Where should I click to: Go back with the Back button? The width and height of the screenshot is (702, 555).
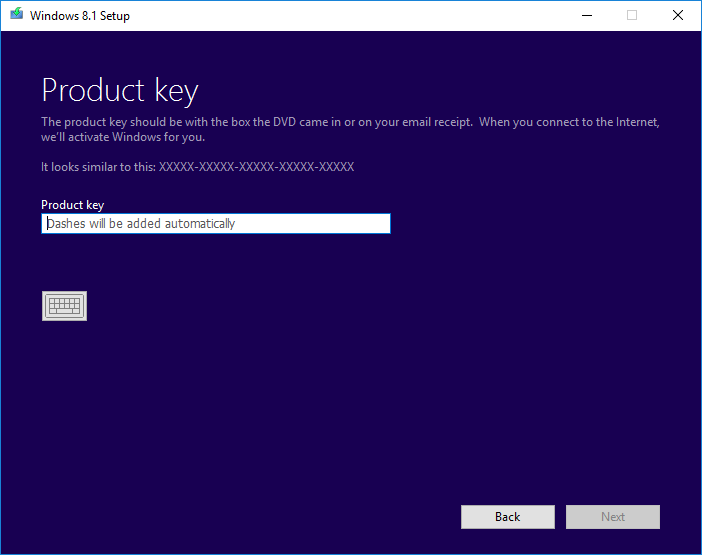(x=508, y=517)
